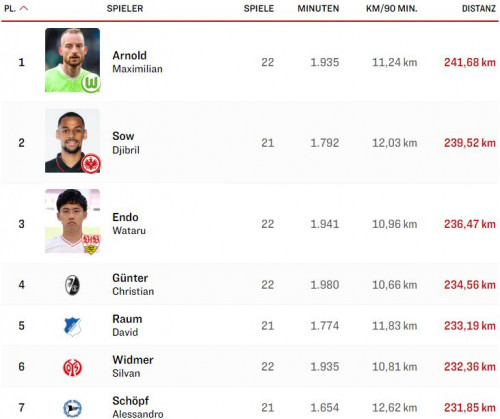Click the Arminia Bielefeld club logo
This screenshot has width=500, height=419.
[72, 408]
